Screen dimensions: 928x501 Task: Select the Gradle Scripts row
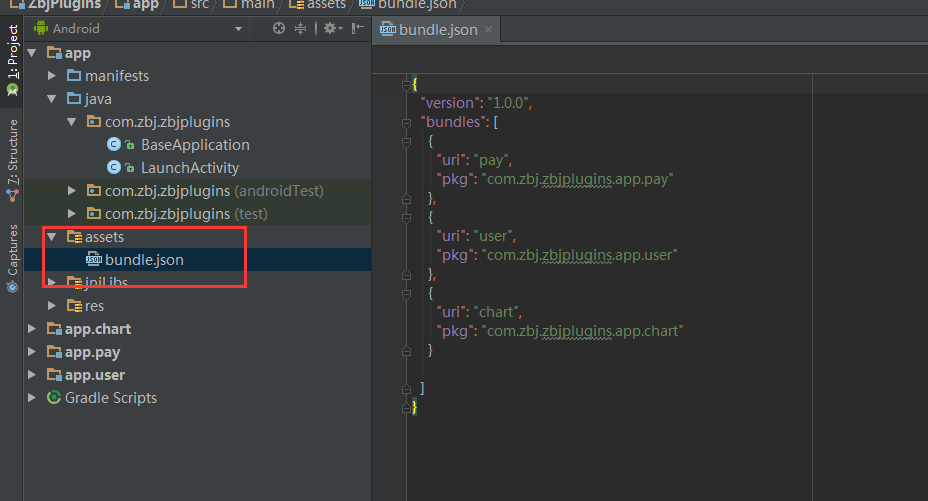198,398
